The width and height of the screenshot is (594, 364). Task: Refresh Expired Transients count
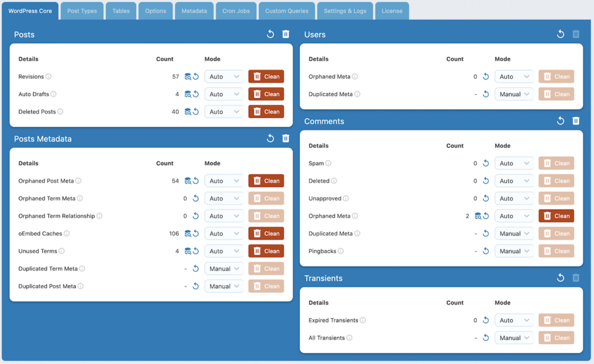coord(486,320)
